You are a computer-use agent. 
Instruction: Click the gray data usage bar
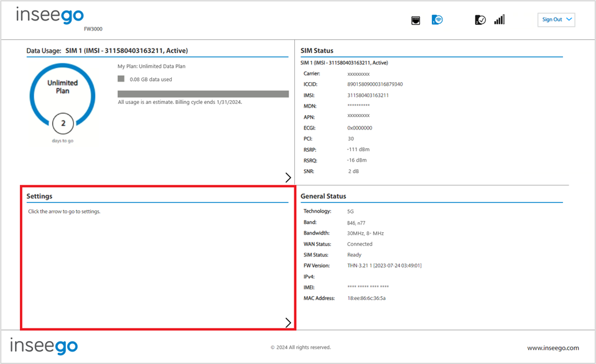point(203,94)
